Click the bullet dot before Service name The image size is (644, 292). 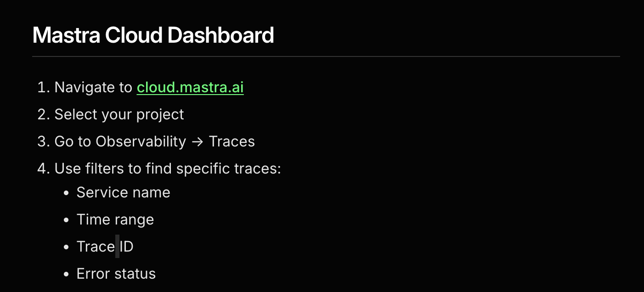coord(67,193)
